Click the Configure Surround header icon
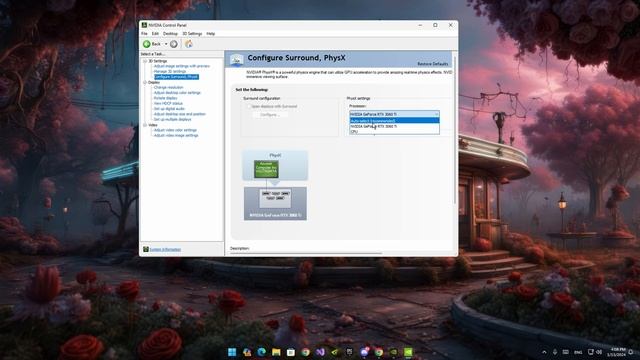Image resolution: width=640 pixels, height=360 pixels. 236,60
